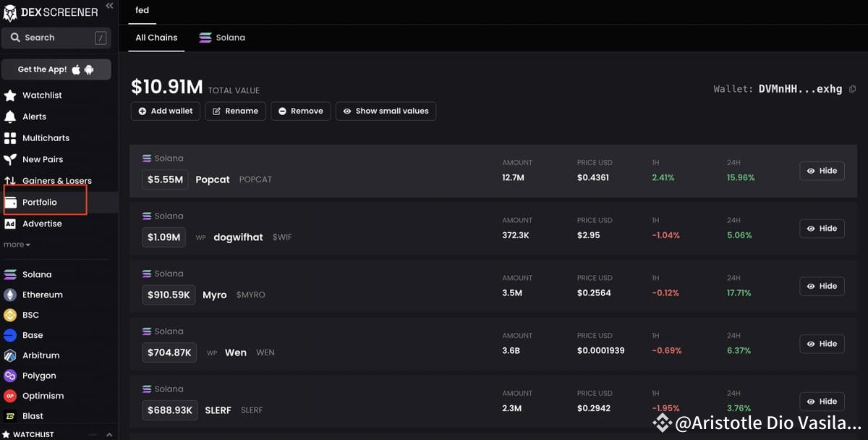
Task: Open Multicharts grid icon
Action: (x=10, y=138)
